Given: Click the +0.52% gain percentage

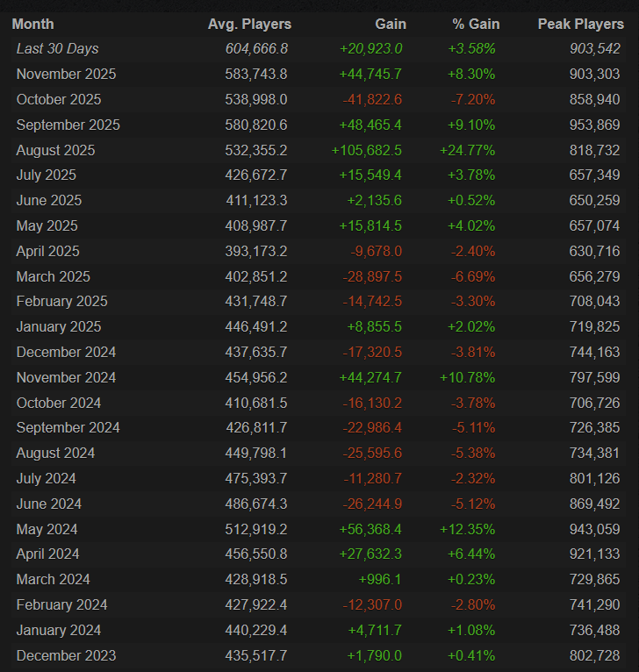Looking at the screenshot, I should tap(471, 200).
